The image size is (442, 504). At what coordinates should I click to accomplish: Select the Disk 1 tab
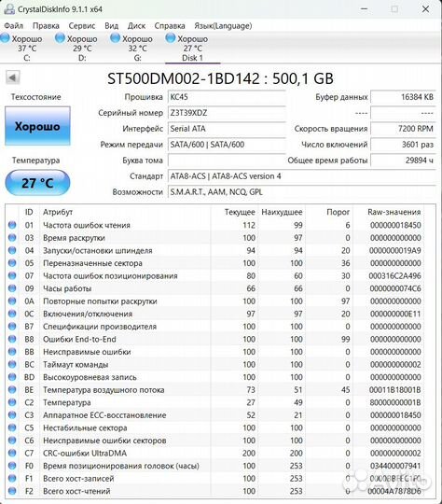click(x=192, y=48)
